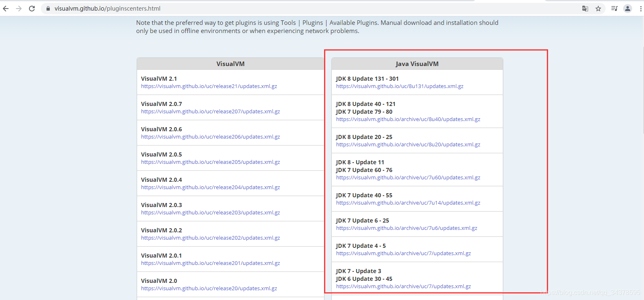Select the 'VisualVM 2.0.1' title text

162,256
